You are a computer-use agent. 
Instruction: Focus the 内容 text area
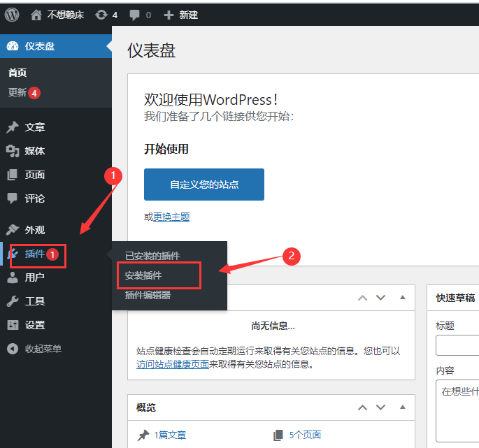coord(457,411)
